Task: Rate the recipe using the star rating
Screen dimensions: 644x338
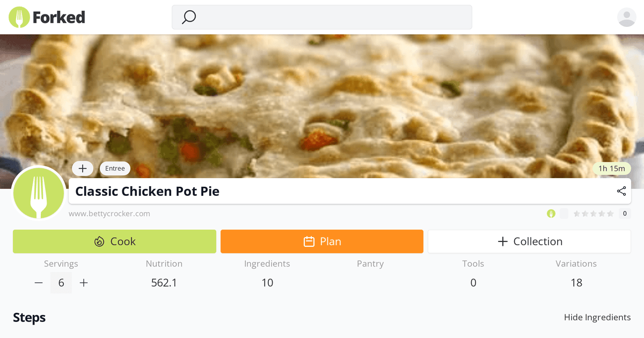Action: point(593,214)
